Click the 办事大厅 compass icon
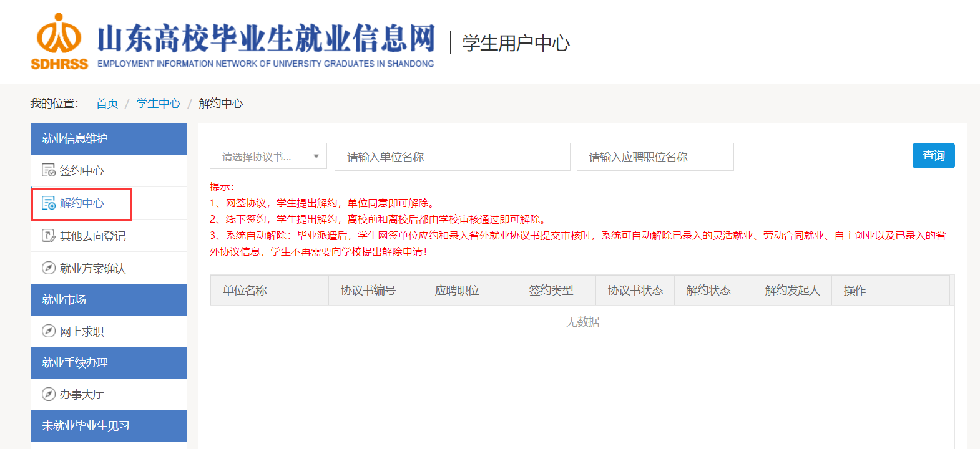The image size is (980, 449). tap(48, 394)
